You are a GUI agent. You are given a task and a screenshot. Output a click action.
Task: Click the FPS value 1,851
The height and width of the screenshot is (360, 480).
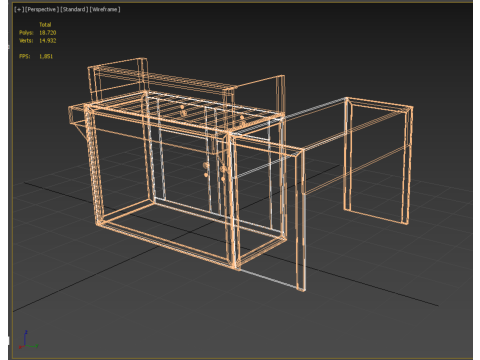pyautogui.click(x=46, y=56)
